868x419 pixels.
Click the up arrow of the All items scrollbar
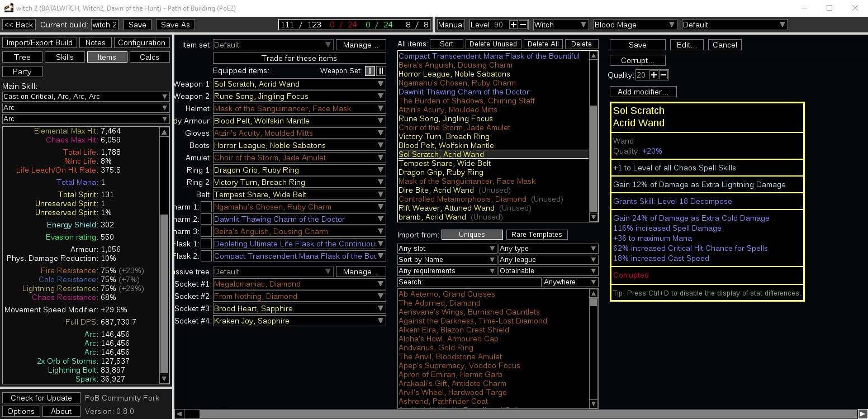(594, 56)
